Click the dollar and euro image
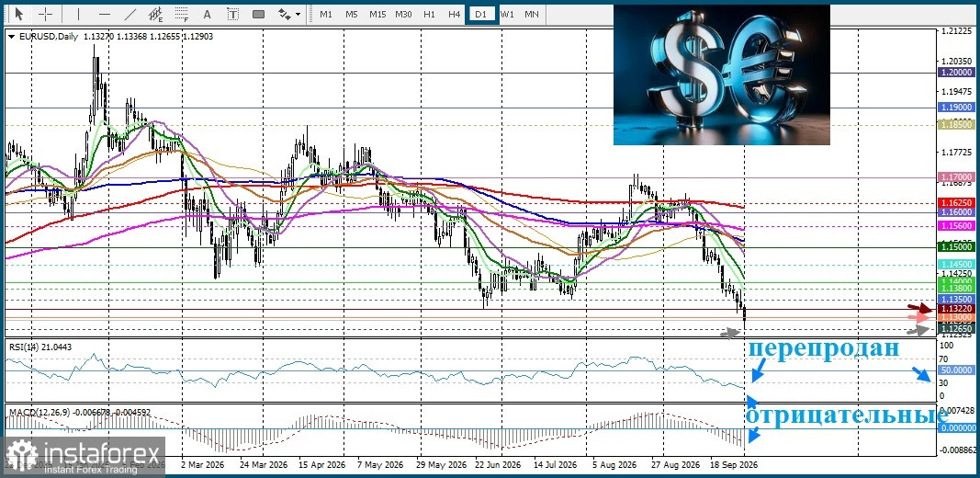 click(x=722, y=74)
